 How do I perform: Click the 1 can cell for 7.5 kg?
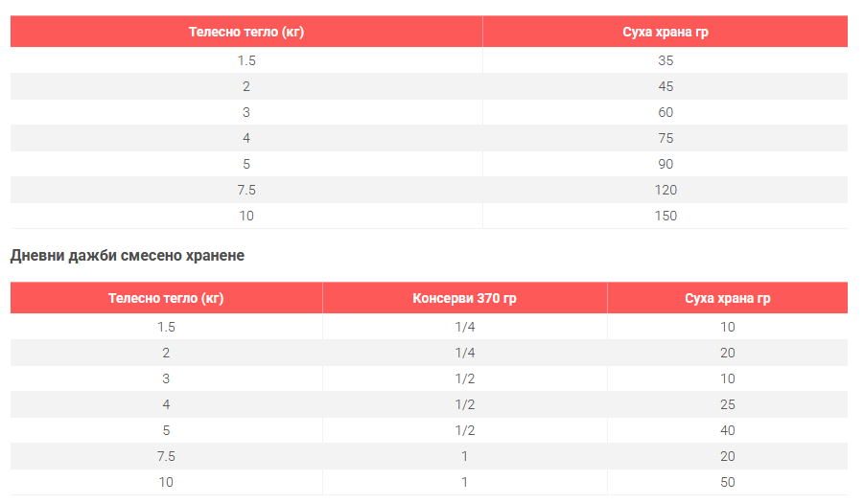pyautogui.click(x=464, y=456)
